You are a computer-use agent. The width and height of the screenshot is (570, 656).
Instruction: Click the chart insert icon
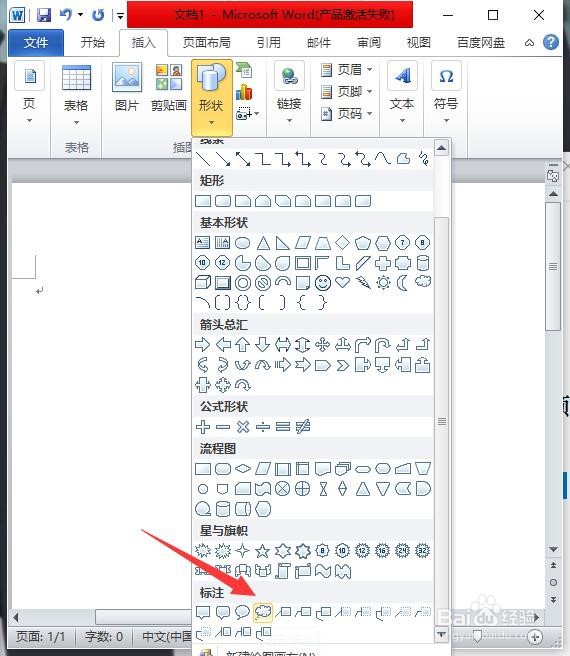244,92
